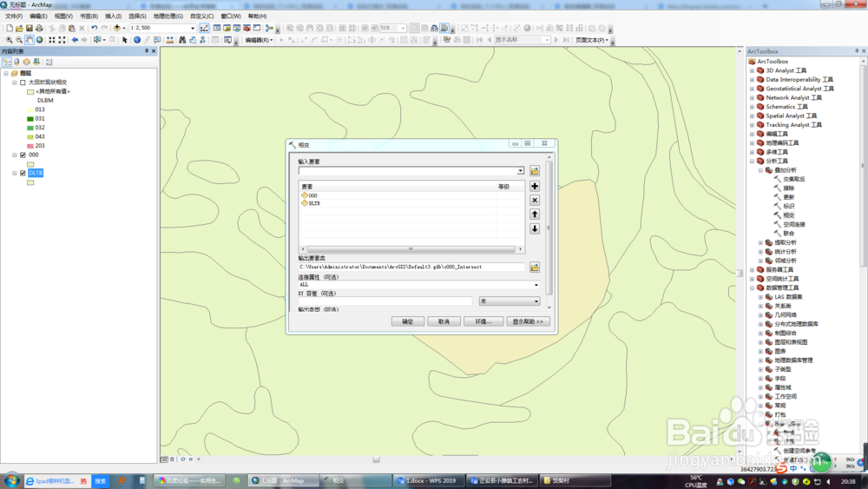Open the 相交 tool in ArcToolbox

coord(789,215)
